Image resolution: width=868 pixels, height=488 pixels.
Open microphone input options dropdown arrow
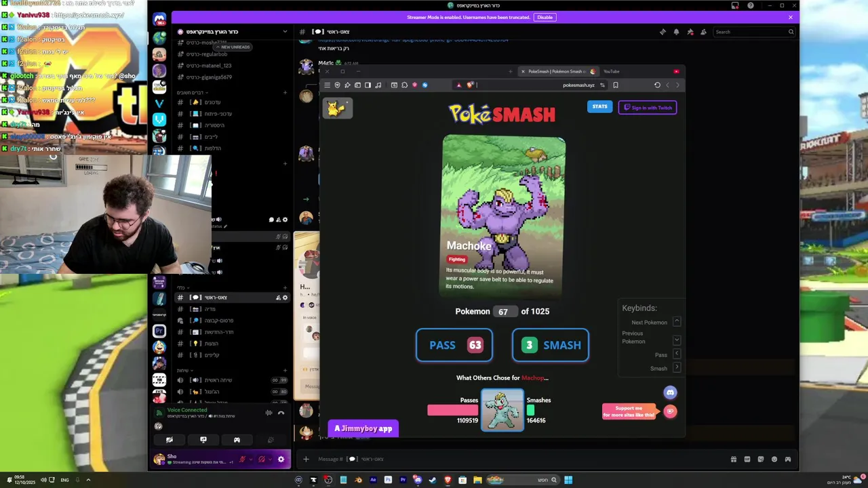(x=250, y=459)
